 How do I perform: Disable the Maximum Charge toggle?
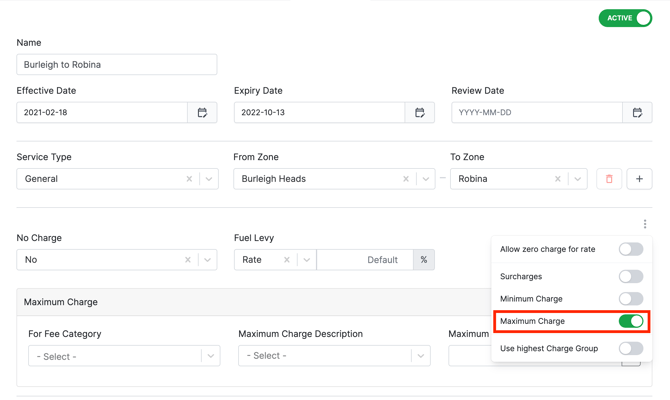click(630, 321)
